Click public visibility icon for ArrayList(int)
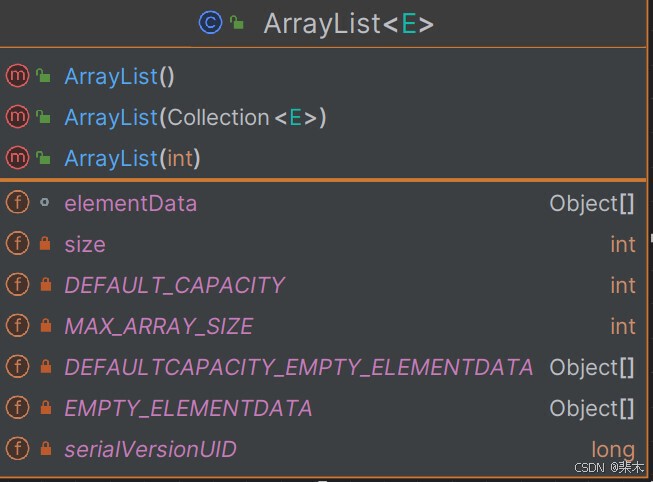Image resolution: width=653 pixels, height=482 pixels. 43,158
